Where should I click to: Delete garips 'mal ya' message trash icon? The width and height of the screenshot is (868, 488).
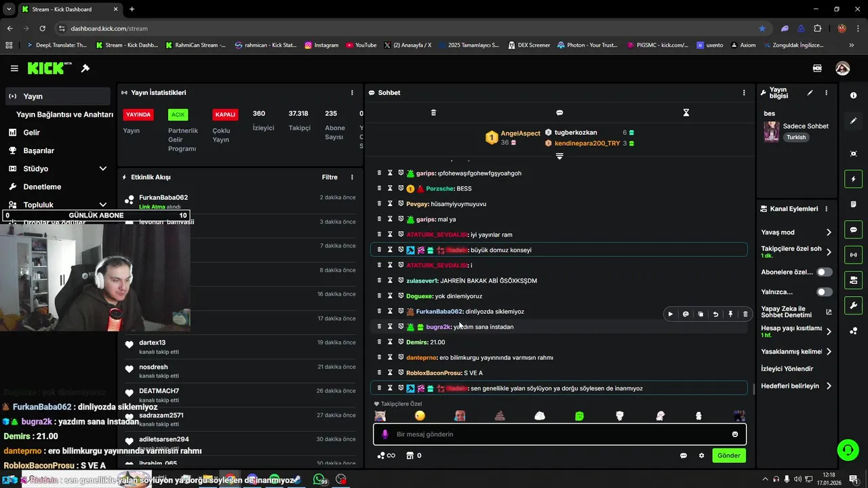pos(379,219)
